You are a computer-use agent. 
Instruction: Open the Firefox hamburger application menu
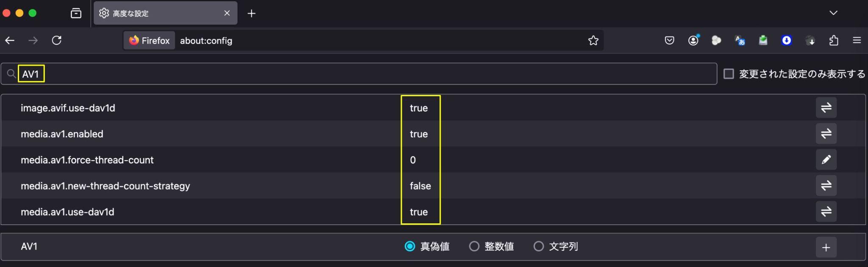coord(857,40)
